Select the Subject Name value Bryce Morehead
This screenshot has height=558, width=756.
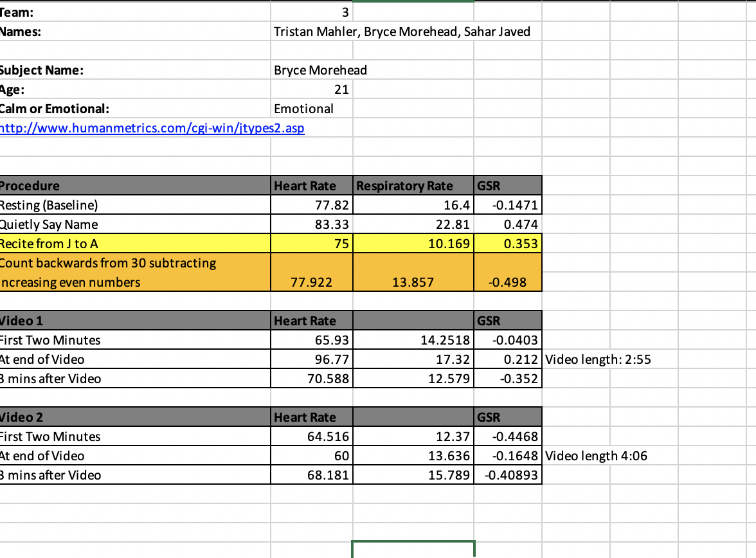coord(321,70)
